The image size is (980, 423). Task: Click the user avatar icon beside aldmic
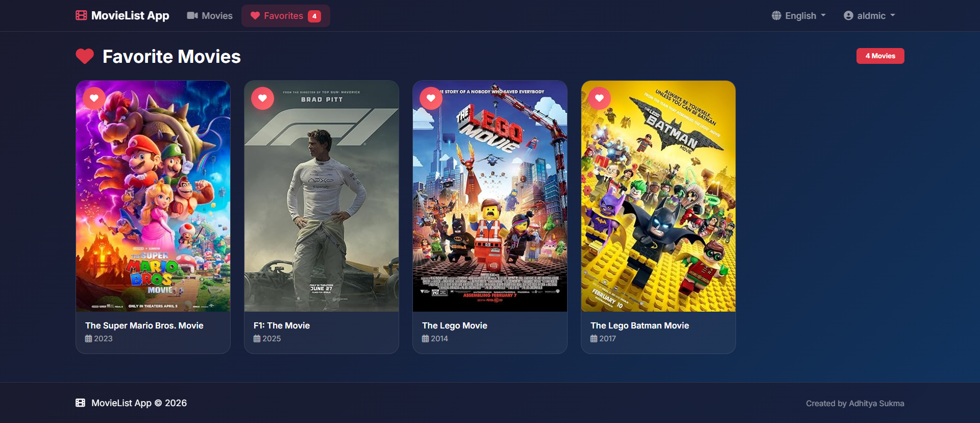coord(848,15)
